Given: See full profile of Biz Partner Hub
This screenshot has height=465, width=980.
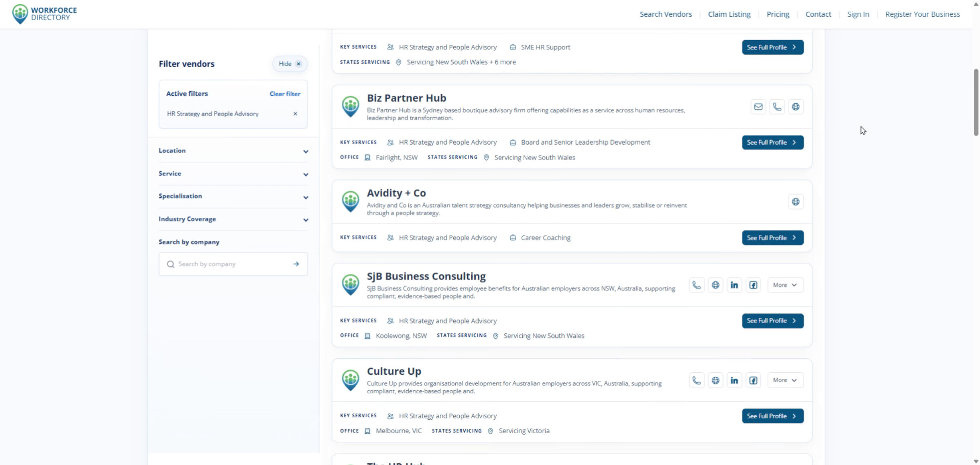Looking at the screenshot, I should point(773,143).
